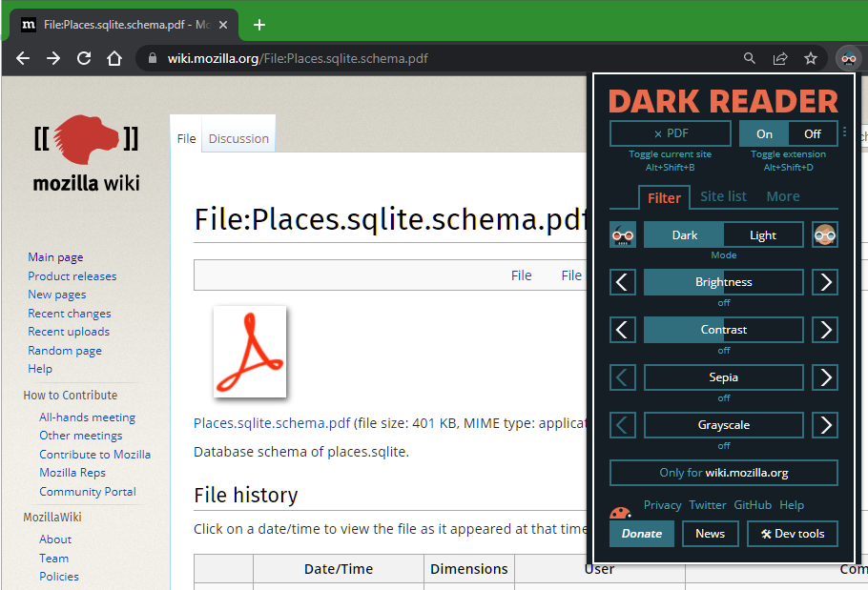868x590 pixels.
Task: Decrease Contrast with left chevron
Action: (x=622, y=330)
